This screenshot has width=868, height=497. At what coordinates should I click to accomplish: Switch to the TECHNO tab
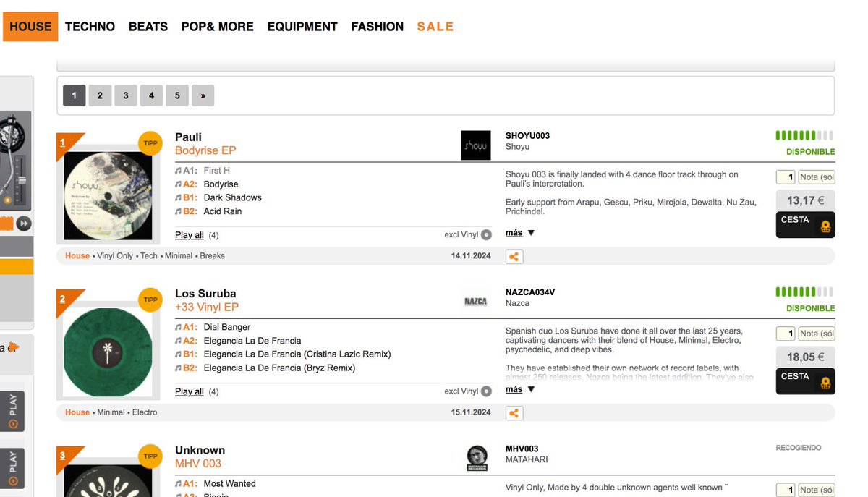pos(90,26)
